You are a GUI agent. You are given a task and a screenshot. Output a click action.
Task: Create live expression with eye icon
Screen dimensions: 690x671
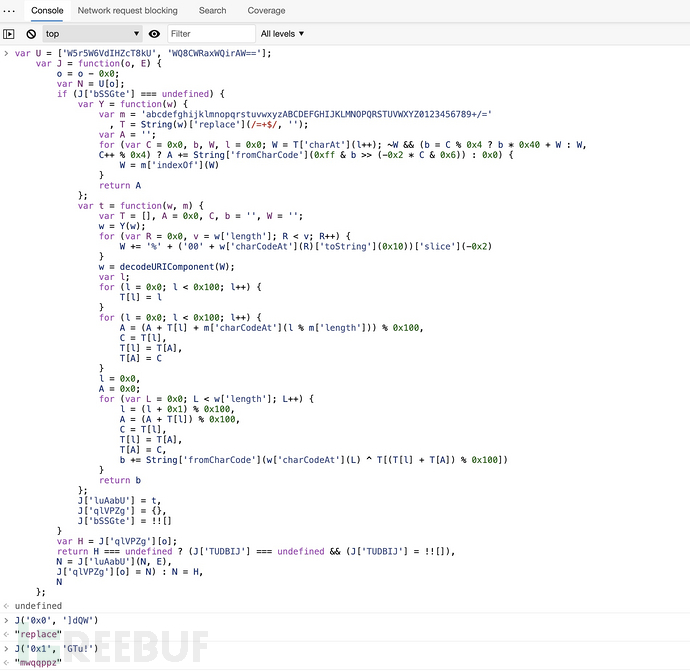(154, 34)
